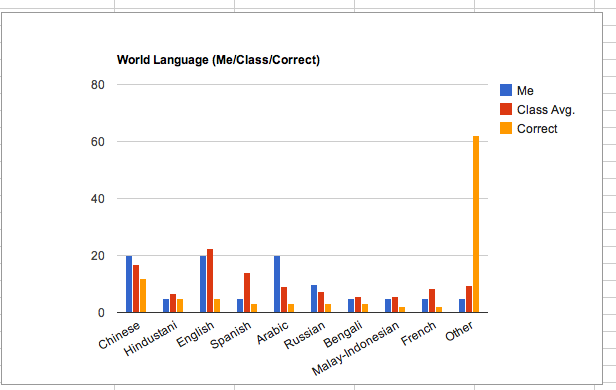Image resolution: width=616 pixels, height=390 pixels.
Task: Select the orange Correct legend swatch
Action: [x=506, y=128]
